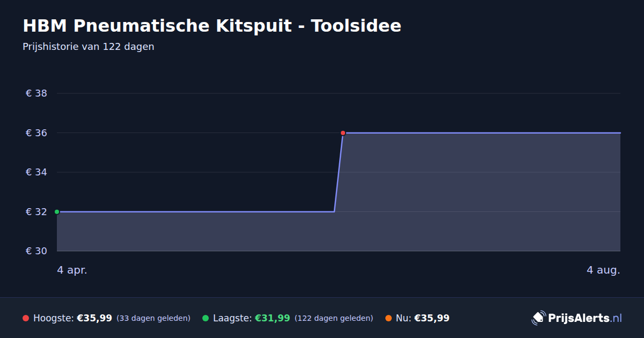The width and height of the screenshot is (644, 338).
Task: Click the Laagste €31,99 price value
Action: coord(272,318)
